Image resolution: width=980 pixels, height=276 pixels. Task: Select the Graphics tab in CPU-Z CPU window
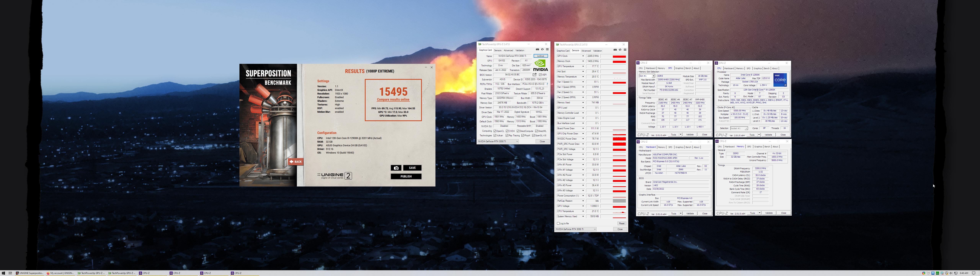(x=758, y=68)
